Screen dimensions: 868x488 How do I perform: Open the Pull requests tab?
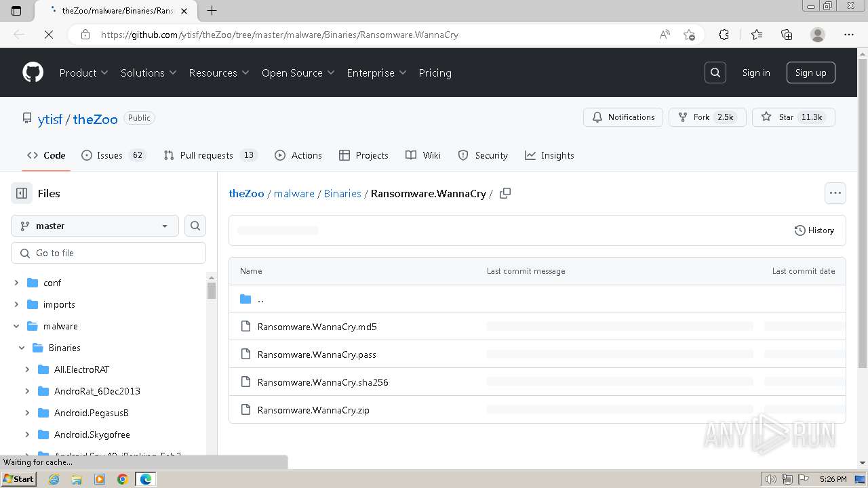[210, 155]
